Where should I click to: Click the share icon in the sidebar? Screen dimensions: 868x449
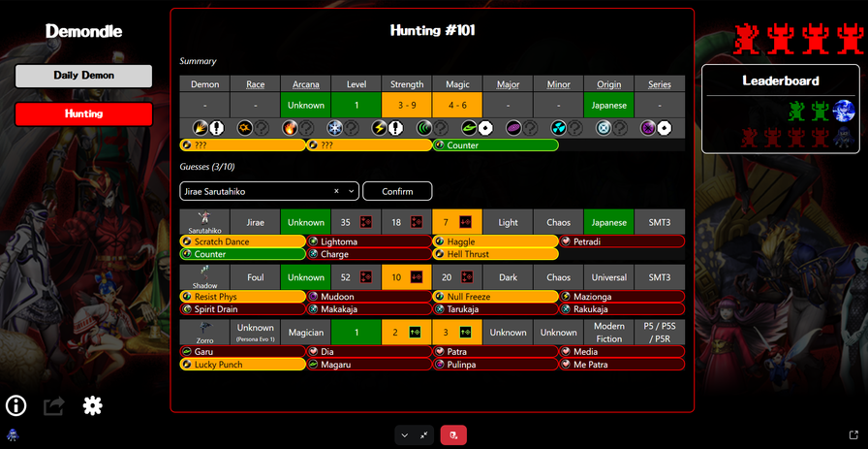pos(54,406)
